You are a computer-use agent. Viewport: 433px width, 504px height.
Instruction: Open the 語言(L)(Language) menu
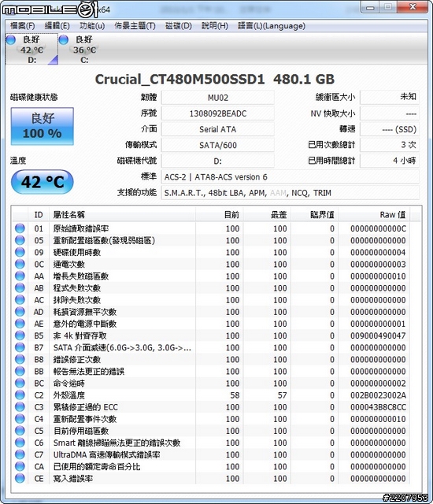272,26
